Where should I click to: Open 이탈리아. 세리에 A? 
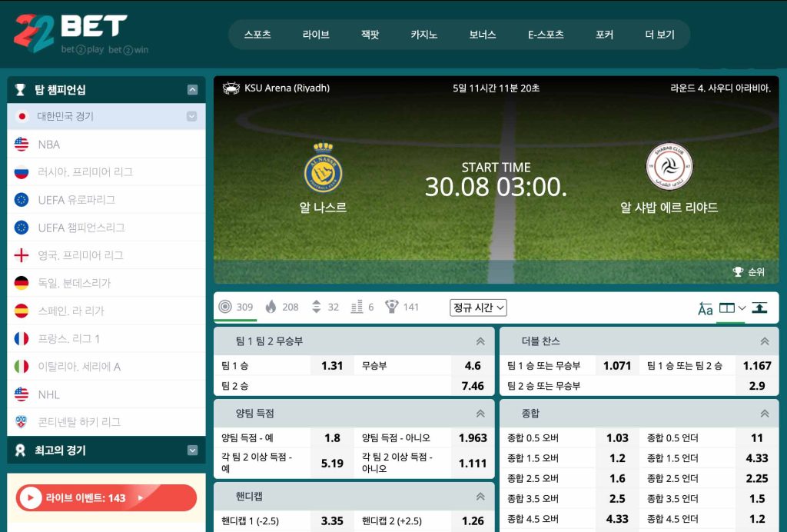(106, 367)
